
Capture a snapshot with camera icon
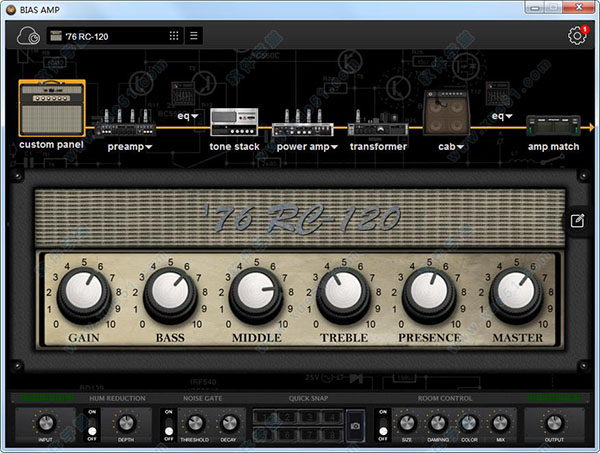(x=355, y=425)
